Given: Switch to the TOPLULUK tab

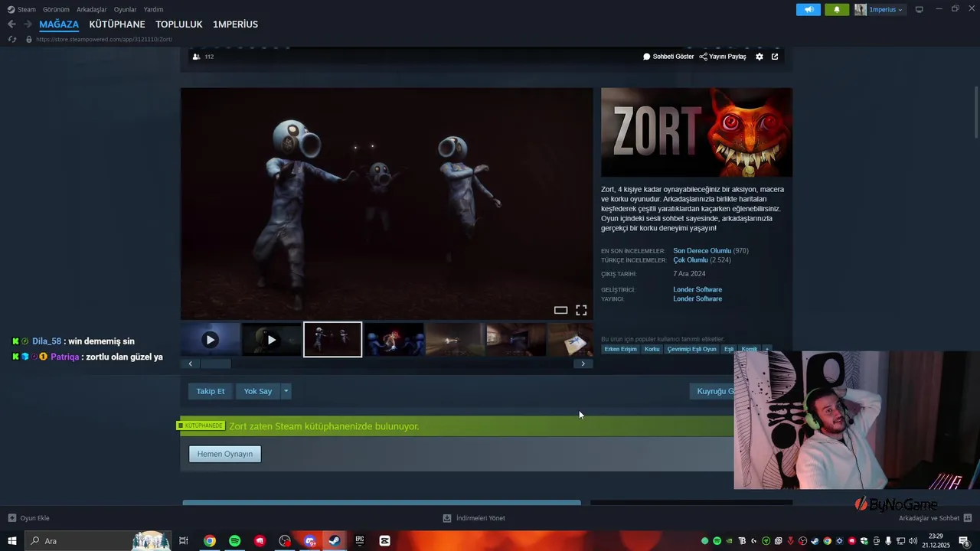Looking at the screenshot, I should (x=179, y=24).
